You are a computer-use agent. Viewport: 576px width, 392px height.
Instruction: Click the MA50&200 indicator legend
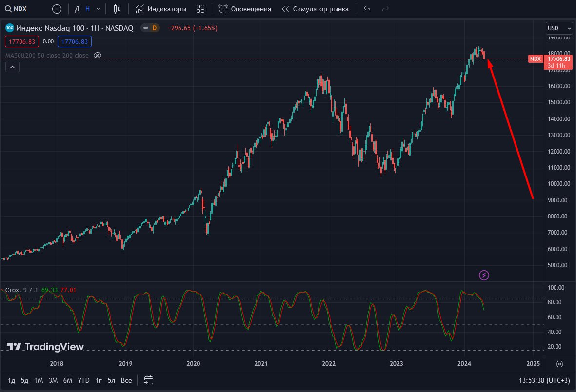(47, 55)
